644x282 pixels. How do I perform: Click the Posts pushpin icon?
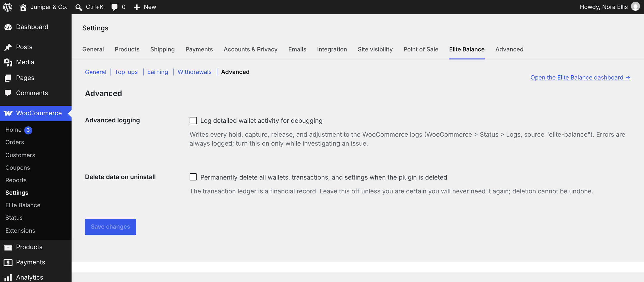pos(8,47)
